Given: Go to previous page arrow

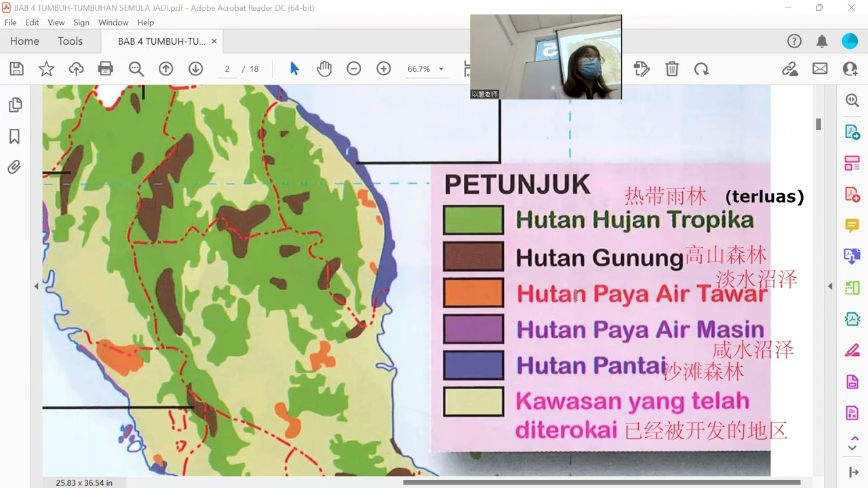Looking at the screenshot, I should click(x=165, y=68).
